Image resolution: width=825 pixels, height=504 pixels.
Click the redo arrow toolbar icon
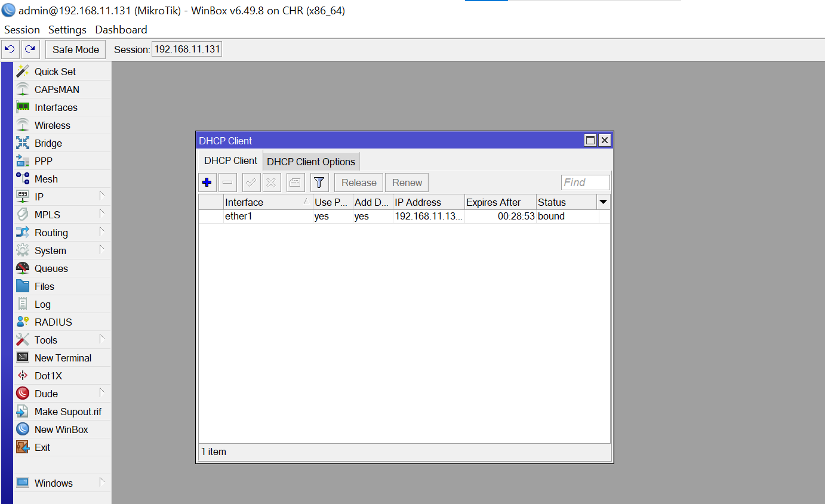[x=30, y=50]
